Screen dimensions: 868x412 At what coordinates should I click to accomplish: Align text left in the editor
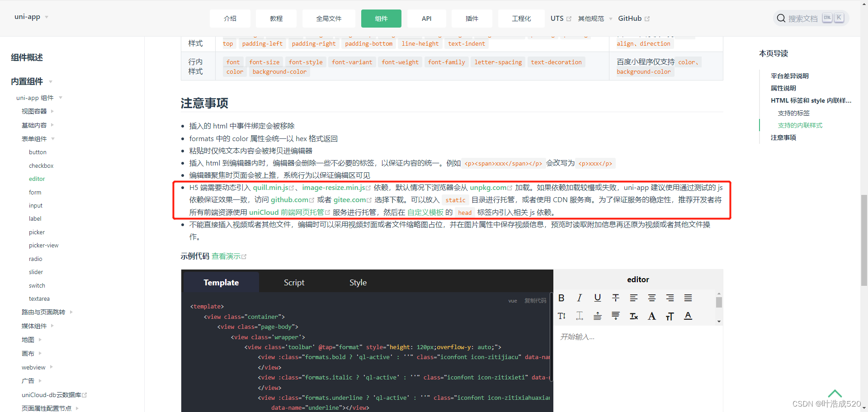(633, 298)
